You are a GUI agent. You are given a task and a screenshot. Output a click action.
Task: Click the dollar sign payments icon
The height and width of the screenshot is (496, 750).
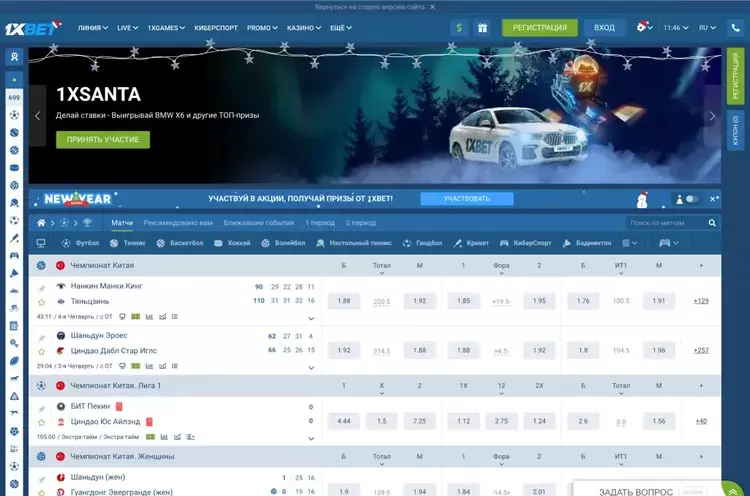(x=459, y=28)
